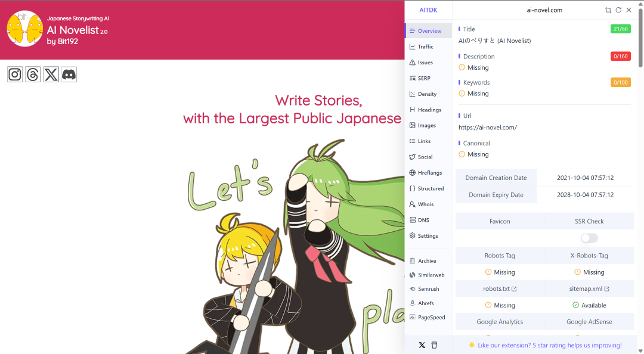Screen dimensions: 644x354
Task: Open the PageSpeed external tool
Action: point(428,317)
